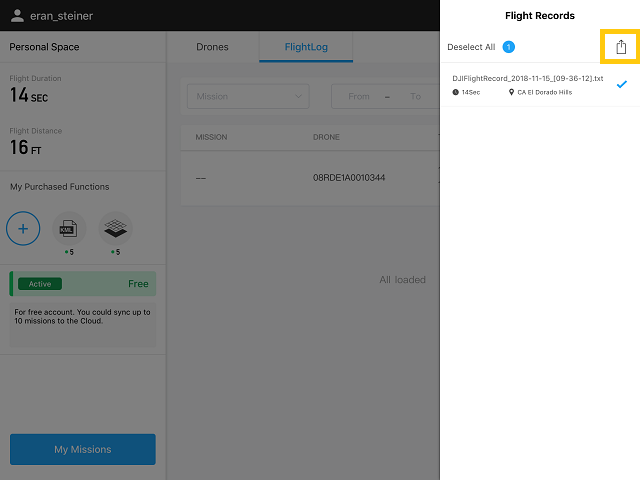Open the Mission dropdown filter

(248, 96)
